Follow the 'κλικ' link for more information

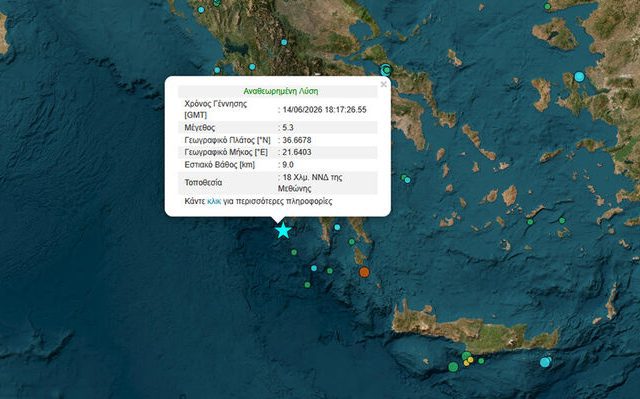point(214,201)
